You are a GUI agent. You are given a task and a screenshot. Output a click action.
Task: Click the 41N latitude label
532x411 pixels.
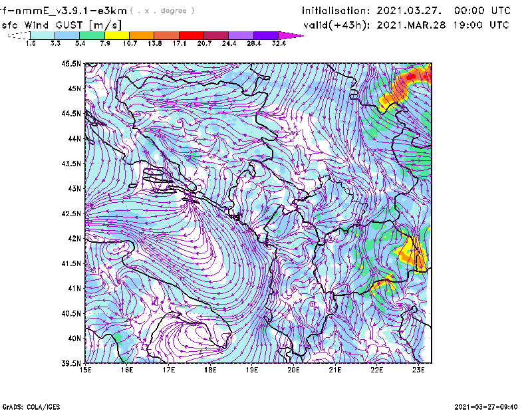point(74,288)
